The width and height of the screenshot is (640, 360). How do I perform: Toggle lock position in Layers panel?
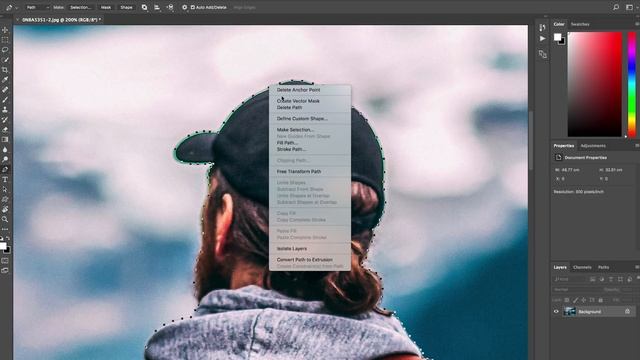click(584, 300)
